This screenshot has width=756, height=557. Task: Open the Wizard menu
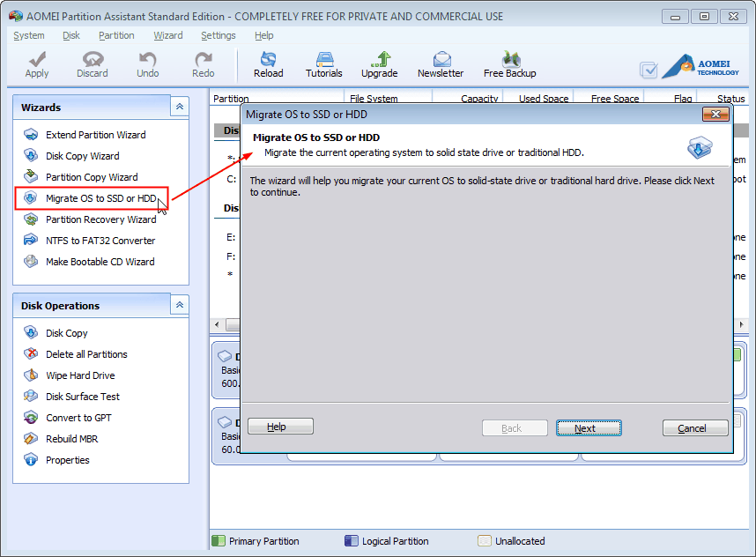[x=168, y=35]
